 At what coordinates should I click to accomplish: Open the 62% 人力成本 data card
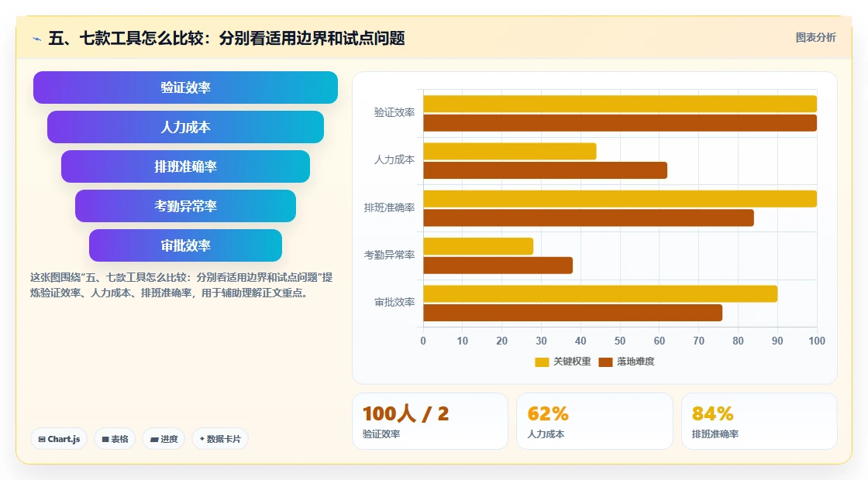(x=594, y=421)
